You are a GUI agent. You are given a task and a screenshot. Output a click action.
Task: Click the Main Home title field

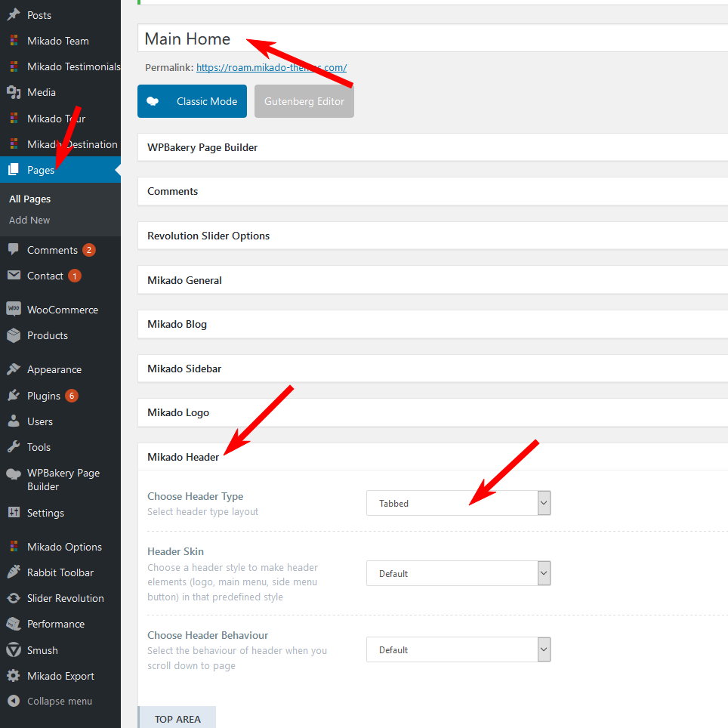(433, 39)
